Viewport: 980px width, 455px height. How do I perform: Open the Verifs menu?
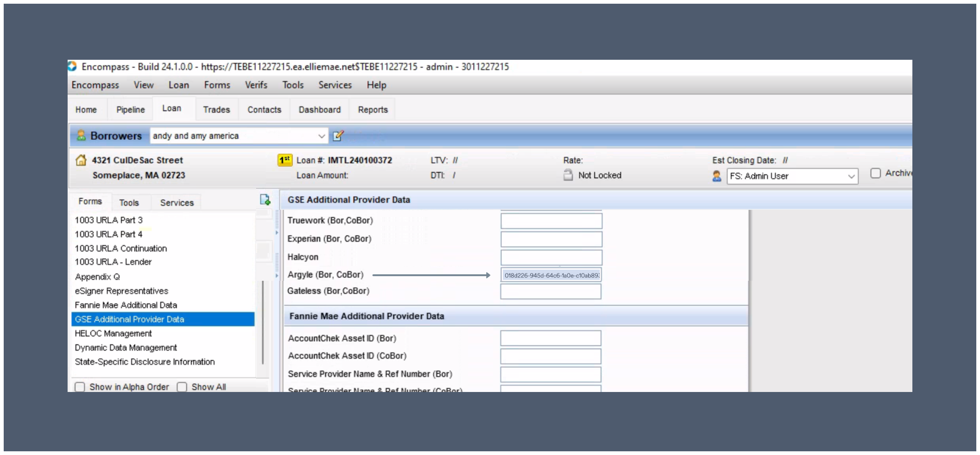point(256,85)
